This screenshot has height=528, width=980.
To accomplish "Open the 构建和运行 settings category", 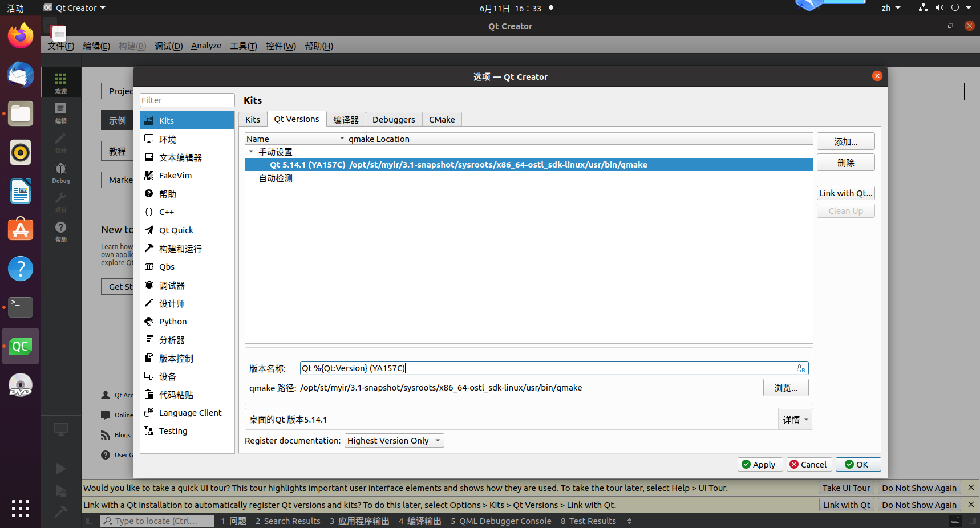I will click(187, 249).
